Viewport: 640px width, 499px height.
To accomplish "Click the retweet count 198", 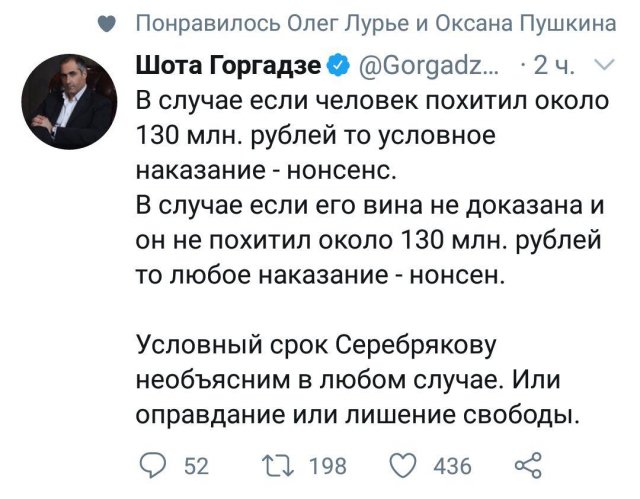I will pyautogui.click(x=327, y=465).
